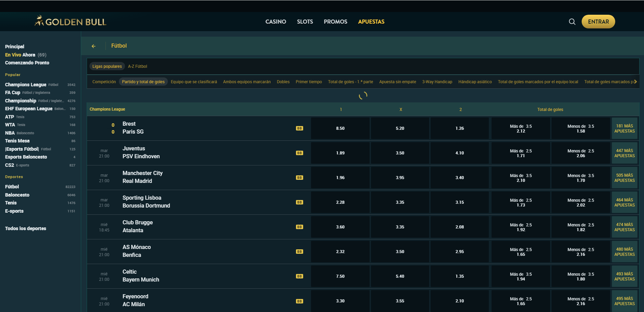The height and width of the screenshot is (312, 644).
Task: Open the CASINO section
Action: tap(276, 22)
